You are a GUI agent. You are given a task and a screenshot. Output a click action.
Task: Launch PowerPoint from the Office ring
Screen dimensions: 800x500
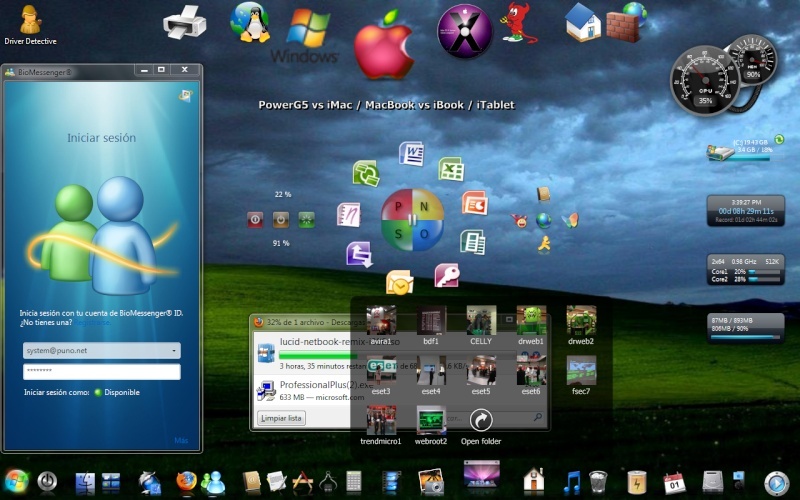(x=474, y=203)
